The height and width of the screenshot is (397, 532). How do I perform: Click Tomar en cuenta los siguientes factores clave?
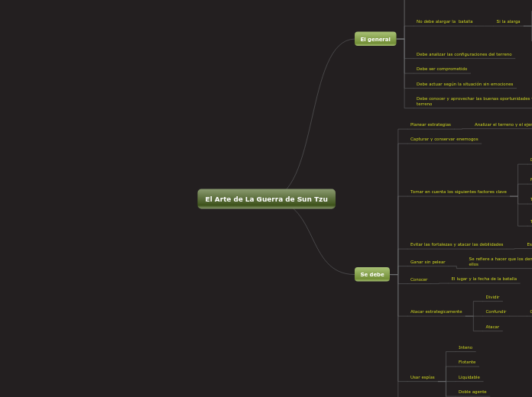[x=459, y=192]
